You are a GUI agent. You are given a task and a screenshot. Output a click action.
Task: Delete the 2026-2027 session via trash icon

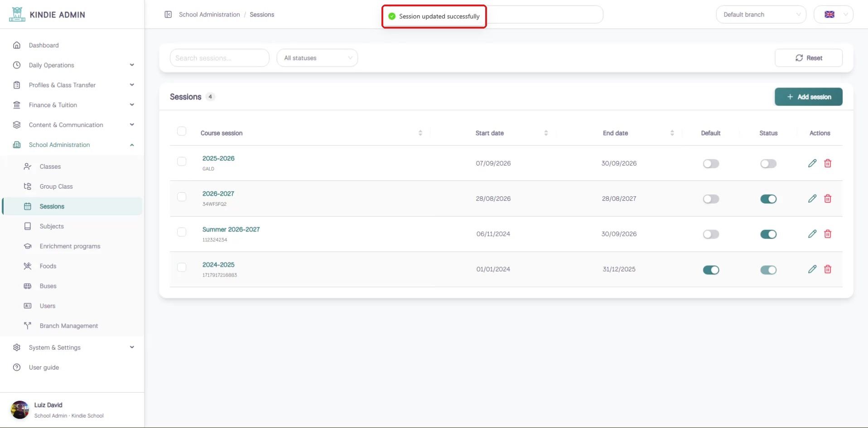[828, 199]
